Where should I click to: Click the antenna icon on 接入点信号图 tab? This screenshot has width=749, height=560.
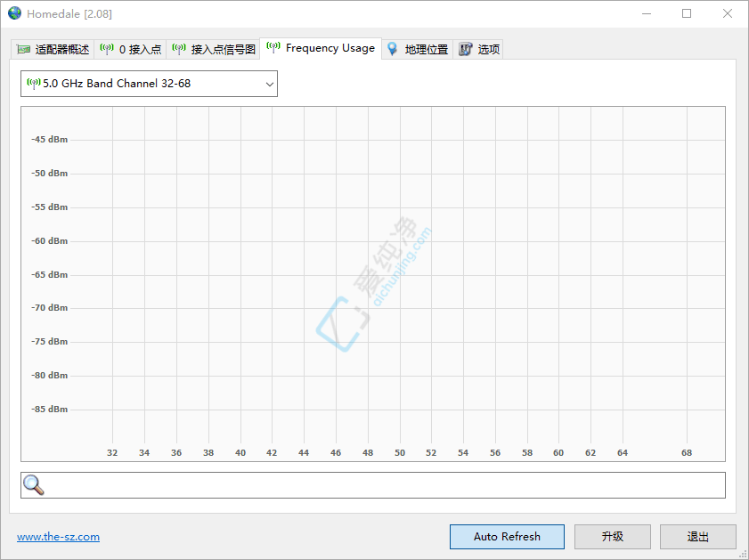(x=179, y=49)
